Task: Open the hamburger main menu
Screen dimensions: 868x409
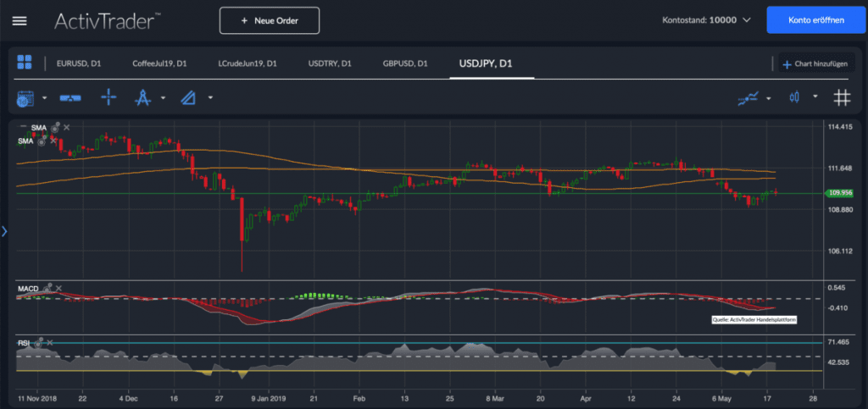Action: 19,21
